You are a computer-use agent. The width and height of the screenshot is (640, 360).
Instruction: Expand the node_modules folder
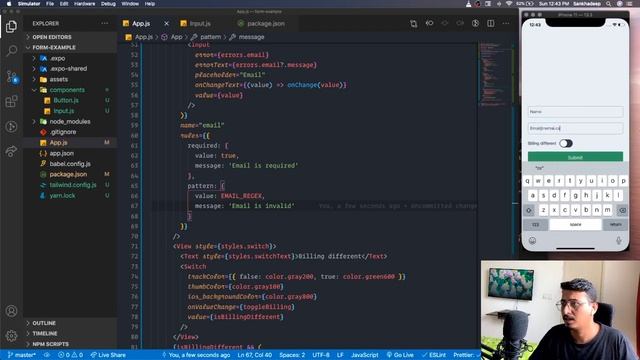tap(70, 121)
